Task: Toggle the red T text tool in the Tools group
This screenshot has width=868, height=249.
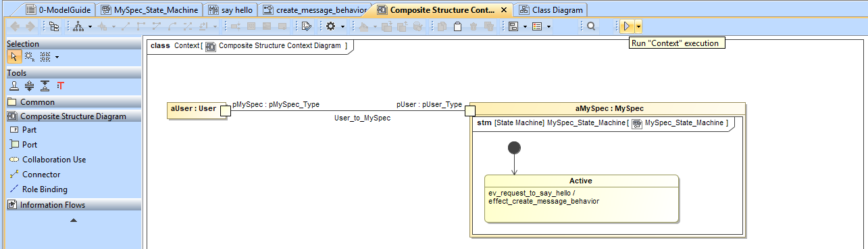Action: [x=60, y=86]
